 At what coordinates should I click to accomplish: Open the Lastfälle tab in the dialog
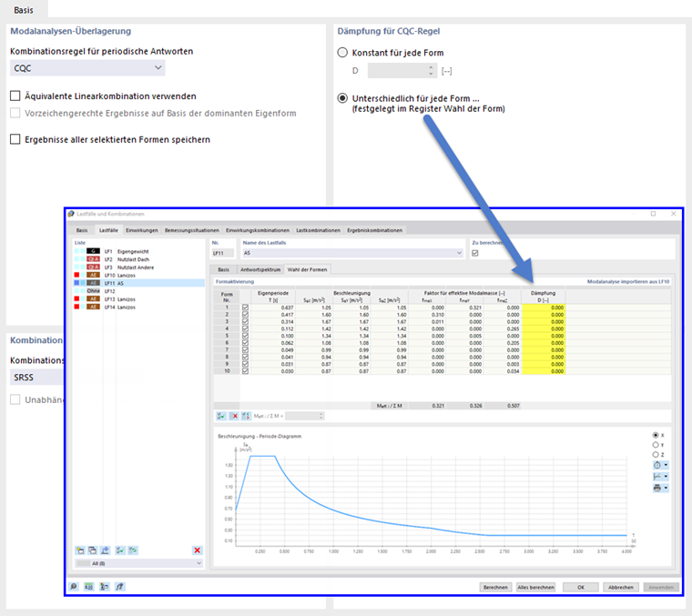click(108, 230)
